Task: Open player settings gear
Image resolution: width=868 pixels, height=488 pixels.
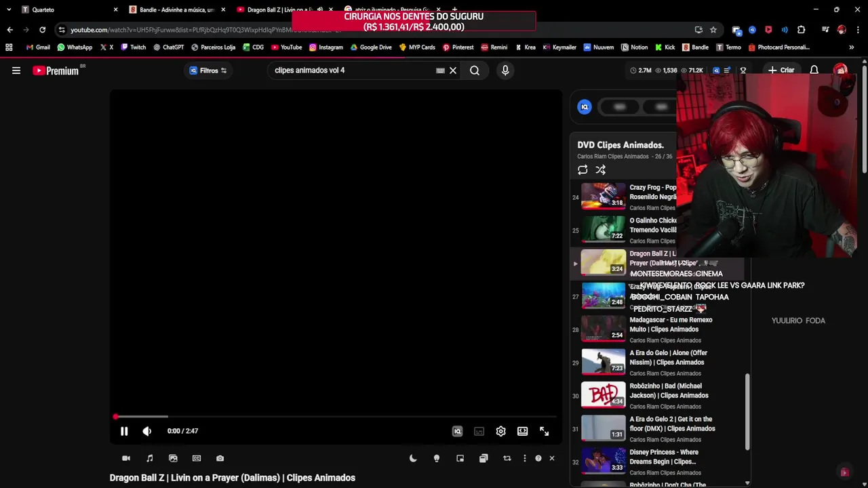Action: [x=500, y=431]
